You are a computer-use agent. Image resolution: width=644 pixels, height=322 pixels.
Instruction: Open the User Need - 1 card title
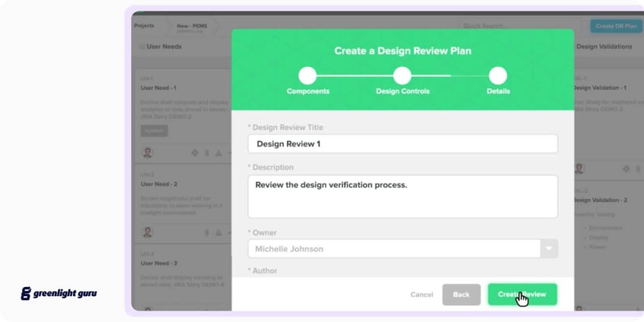tap(158, 88)
